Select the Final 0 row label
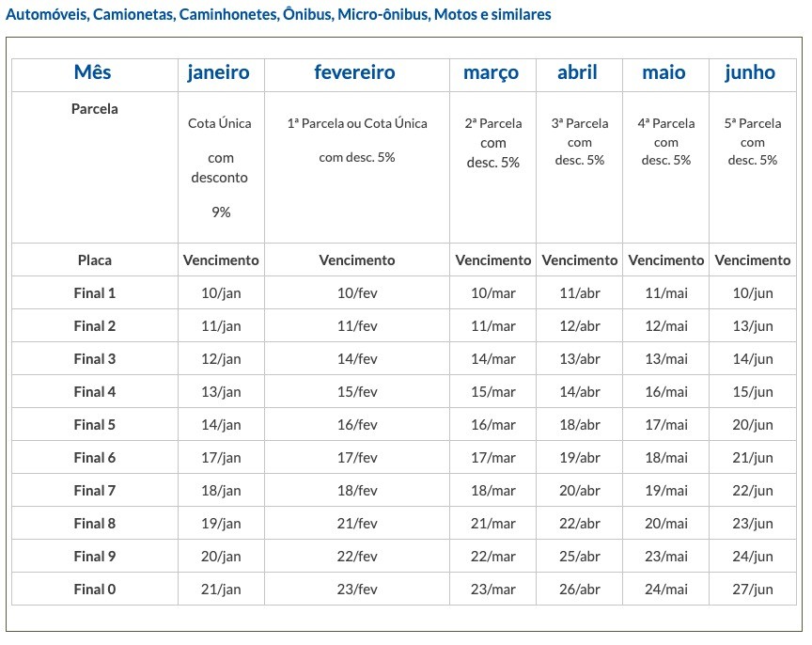Image resolution: width=812 pixels, height=645 pixels. [95, 590]
